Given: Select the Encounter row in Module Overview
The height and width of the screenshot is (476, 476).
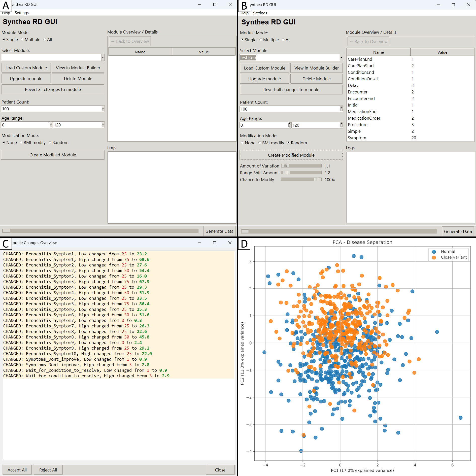Looking at the screenshot, I should point(411,92).
